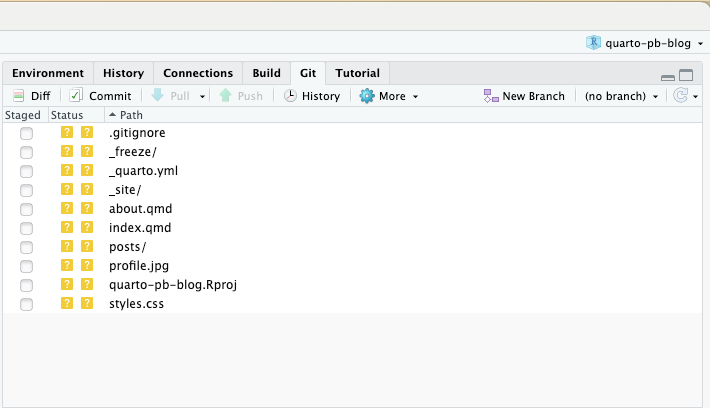Viewport: 710px width, 408px height.
Task: Select the _freeze/ folder name
Action: point(133,152)
